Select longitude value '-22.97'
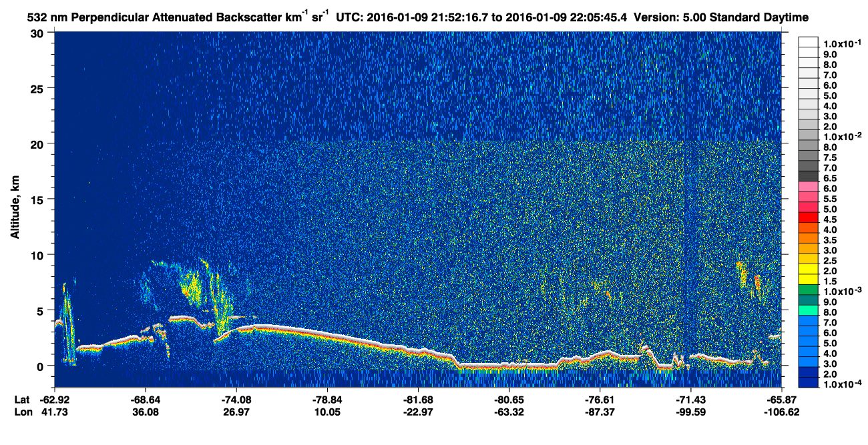This screenshot has height=445, width=868. point(418,412)
